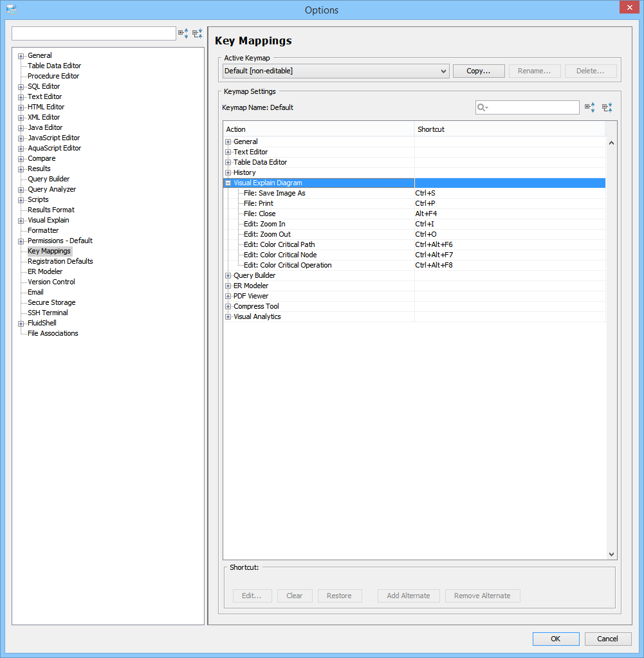This screenshot has width=644, height=658.
Task: Expand Visual Analytics action group
Action: tap(228, 317)
